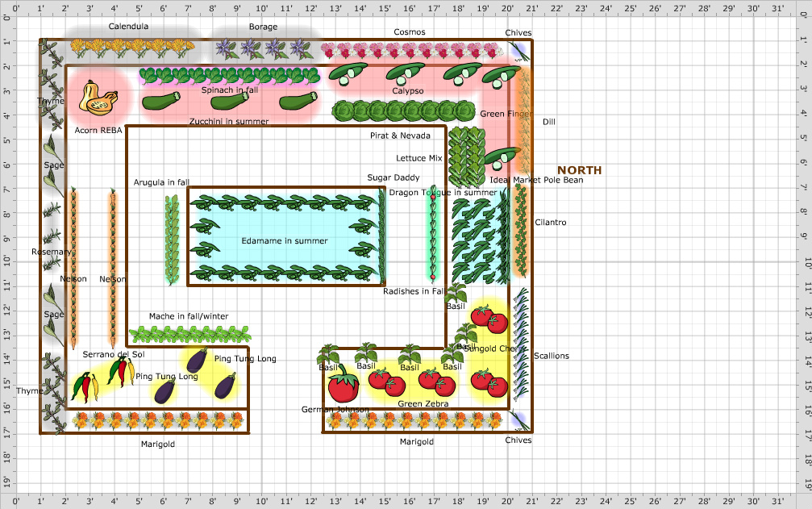Click the NORTH compass label
Screen dimensions: 812x509
[579, 170]
